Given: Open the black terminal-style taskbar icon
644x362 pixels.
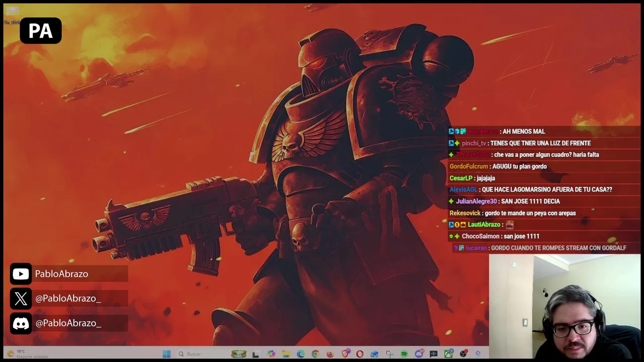Looking at the screenshot, I should [x=256, y=354].
